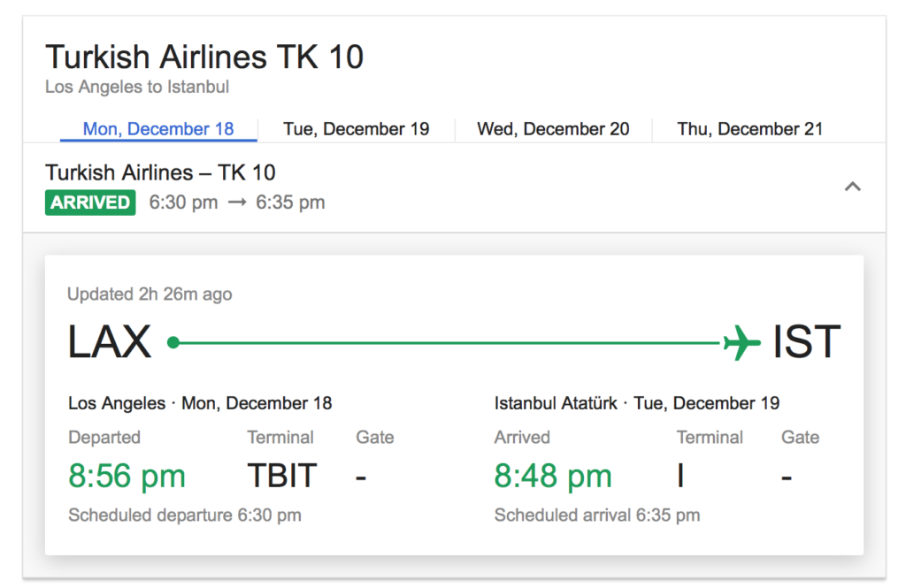Click the Scheduled arrival 6:35 pm text

pyautogui.click(x=597, y=515)
